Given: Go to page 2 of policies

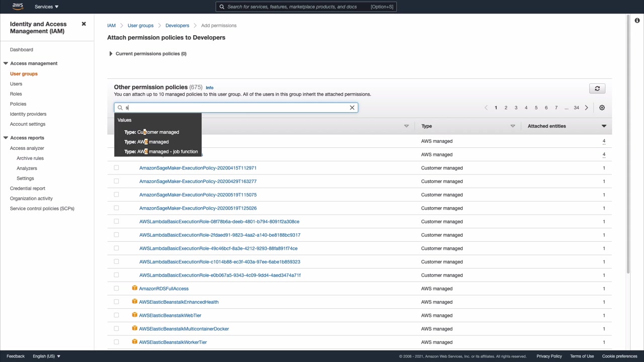Looking at the screenshot, I should click(x=506, y=108).
